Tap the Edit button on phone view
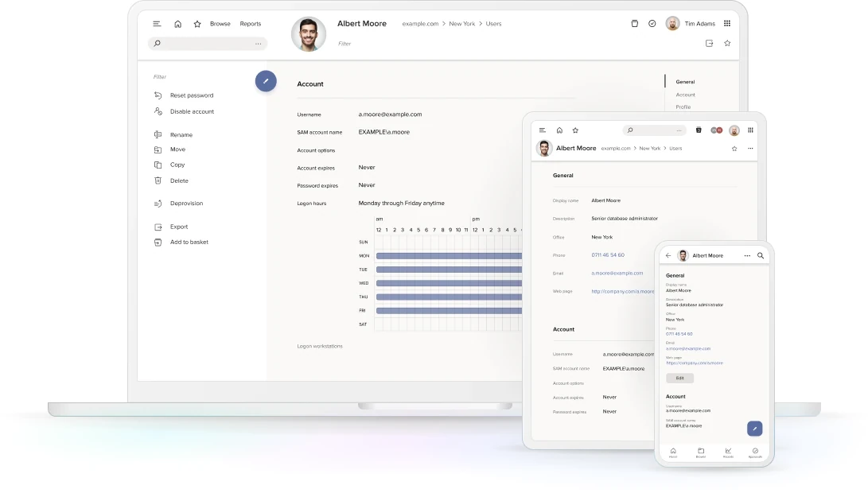 click(x=679, y=378)
